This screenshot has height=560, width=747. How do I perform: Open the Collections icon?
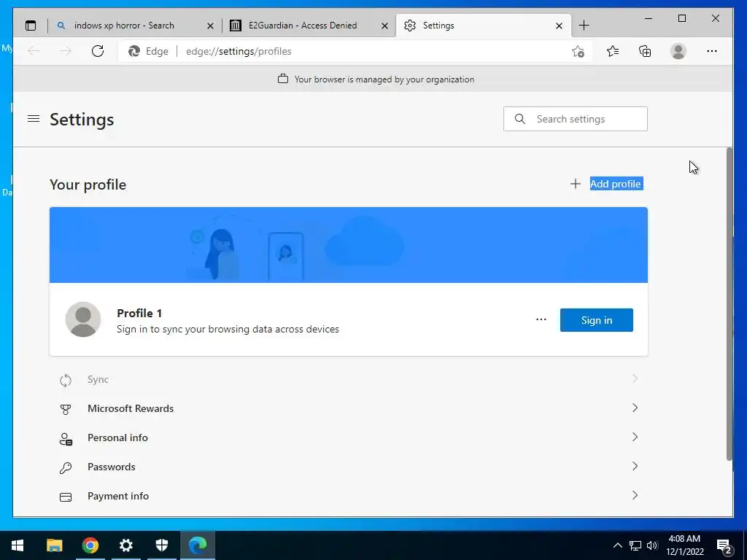click(645, 51)
